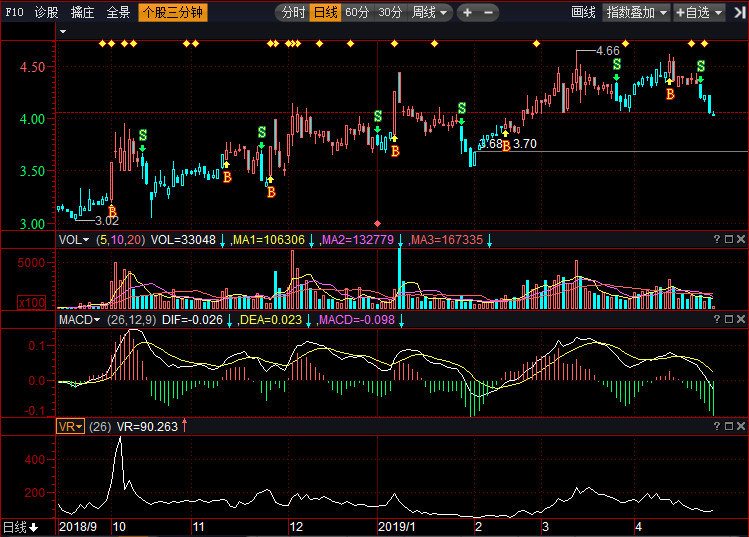
Task: Zoom in chart with plus button
Action: click(468, 12)
